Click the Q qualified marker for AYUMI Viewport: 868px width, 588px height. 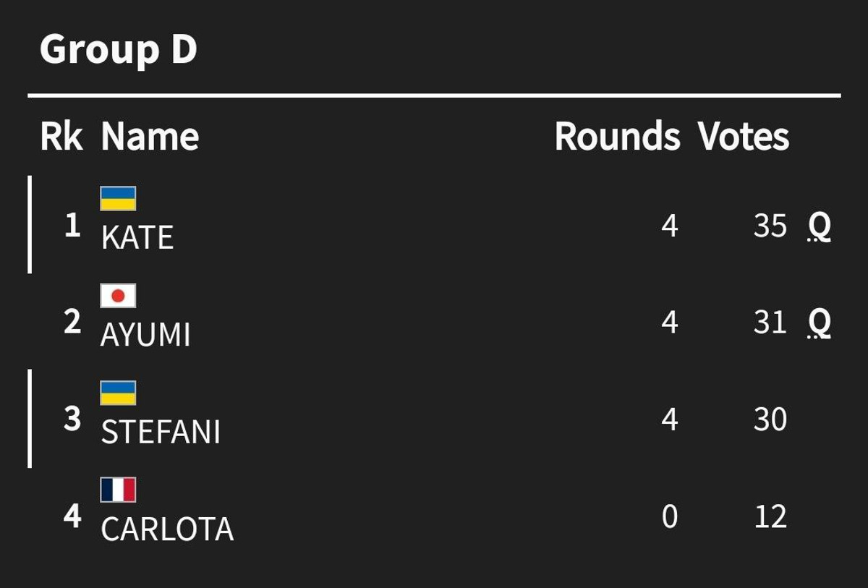pyautogui.click(x=820, y=323)
